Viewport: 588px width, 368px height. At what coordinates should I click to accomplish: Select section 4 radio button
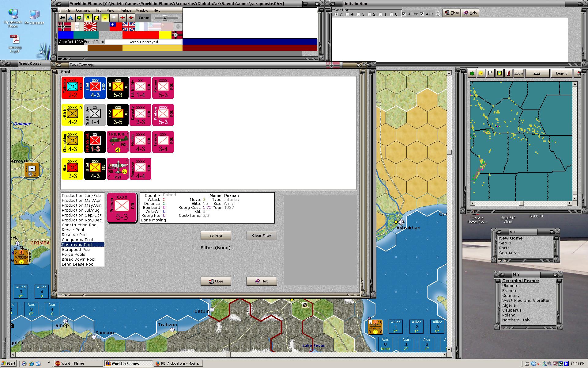click(347, 14)
